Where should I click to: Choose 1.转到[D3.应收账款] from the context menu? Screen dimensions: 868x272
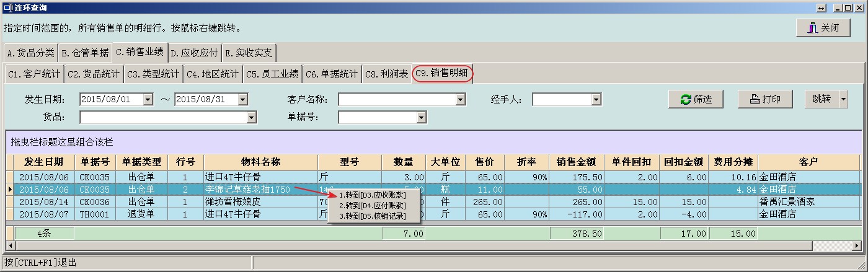point(372,195)
